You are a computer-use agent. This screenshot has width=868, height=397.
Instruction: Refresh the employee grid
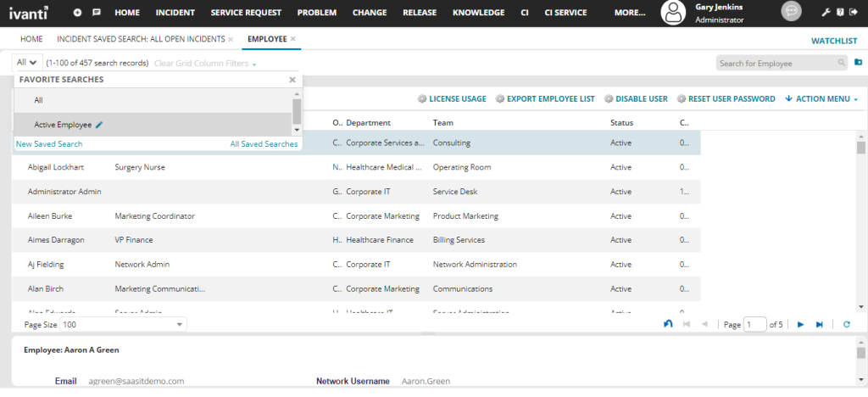[x=847, y=325]
